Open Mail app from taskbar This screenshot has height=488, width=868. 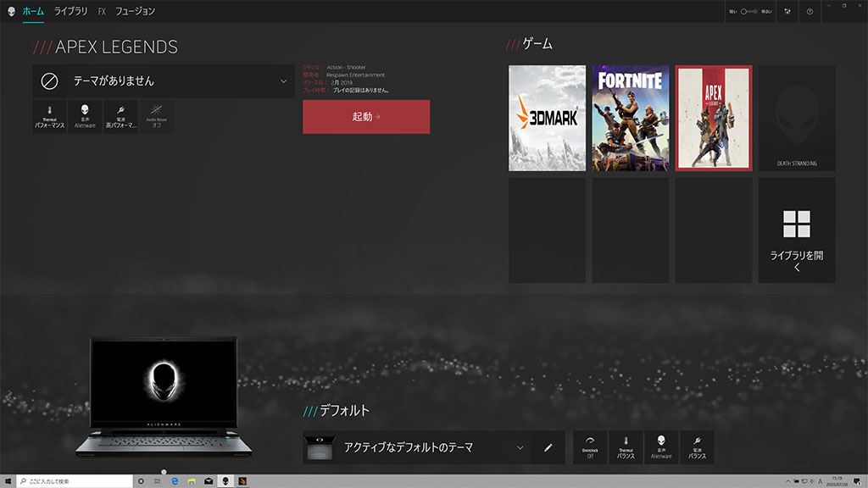pos(209,481)
